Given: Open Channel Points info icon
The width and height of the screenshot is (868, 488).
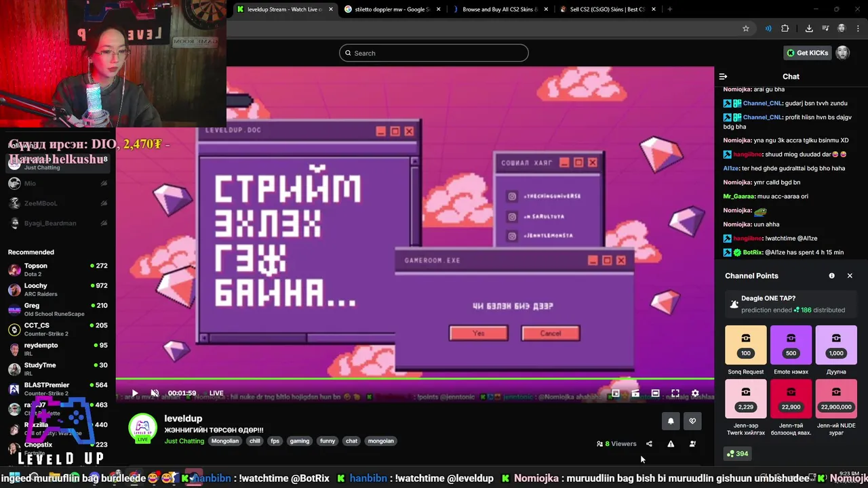Looking at the screenshot, I should [831, 276].
